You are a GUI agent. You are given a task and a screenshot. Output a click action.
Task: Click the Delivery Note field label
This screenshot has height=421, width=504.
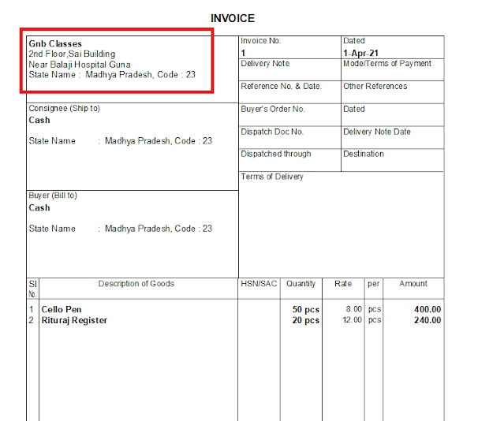click(265, 64)
